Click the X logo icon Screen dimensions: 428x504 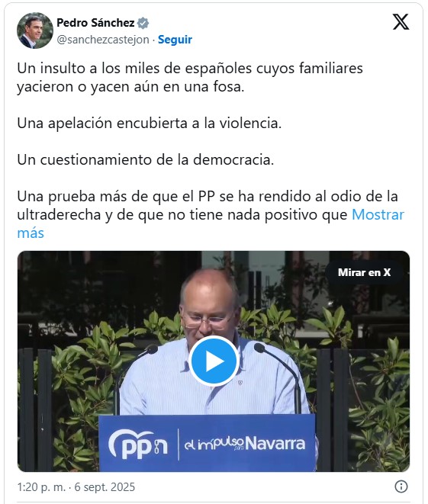pyautogui.click(x=401, y=22)
